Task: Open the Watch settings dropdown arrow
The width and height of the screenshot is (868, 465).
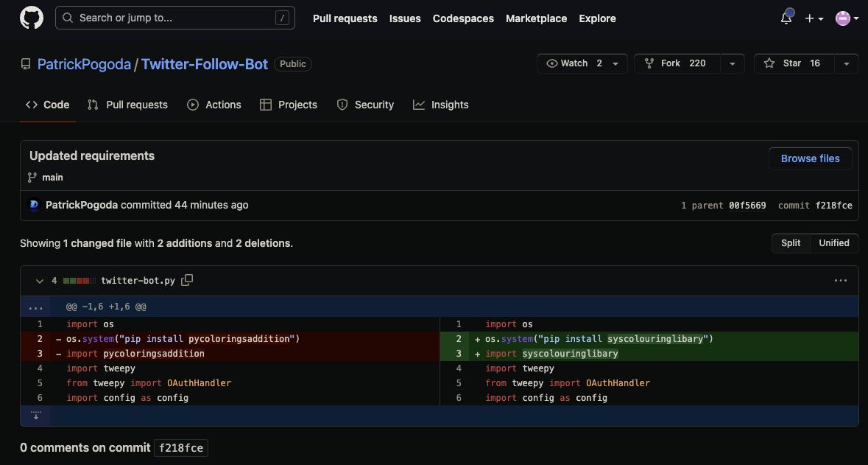Action: point(616,63)
